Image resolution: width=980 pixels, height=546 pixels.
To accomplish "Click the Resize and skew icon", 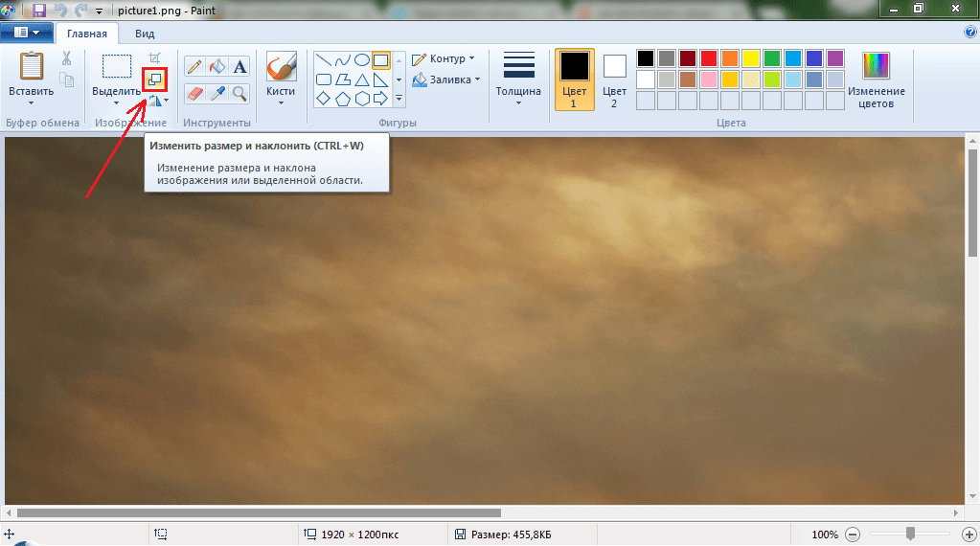I will [x=154, y=80].
